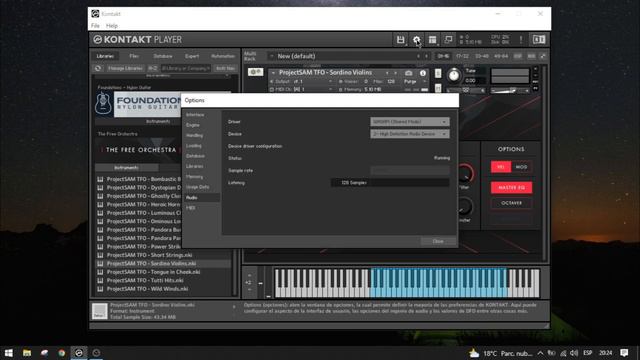
Task: Click The Free Orchestra library banner
Action: 138,150
